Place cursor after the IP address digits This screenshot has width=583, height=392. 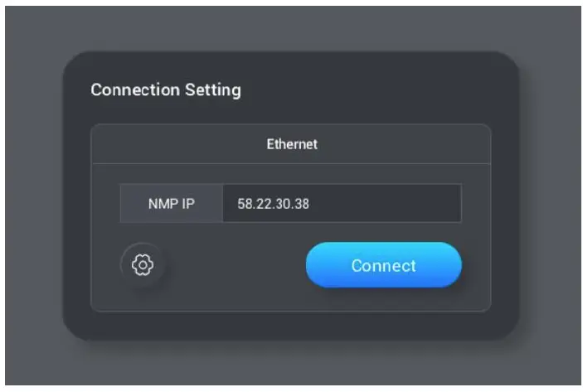point(312,203)
